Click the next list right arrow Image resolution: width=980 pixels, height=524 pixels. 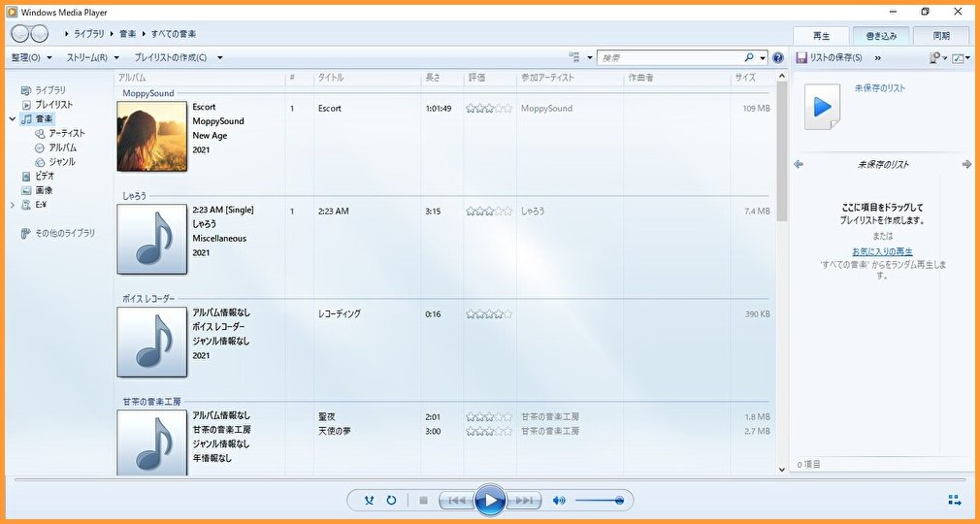[x=966, y=164]
